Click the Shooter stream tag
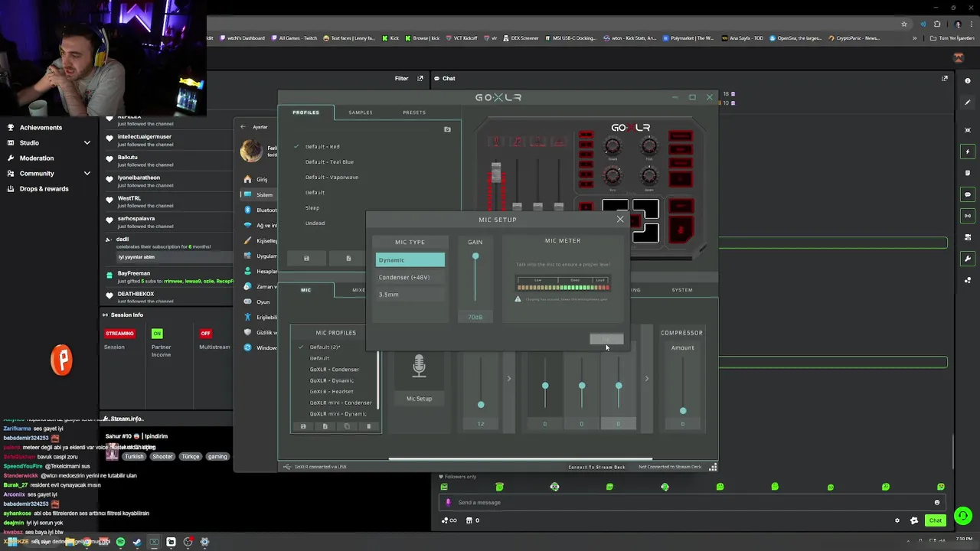Viewport: 980px width, 551px height. click(x=162, y=457)
